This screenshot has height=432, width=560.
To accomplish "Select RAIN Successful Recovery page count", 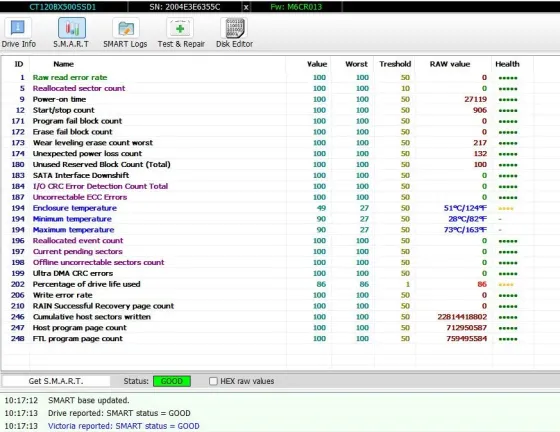I will click(x=268, y=306).
